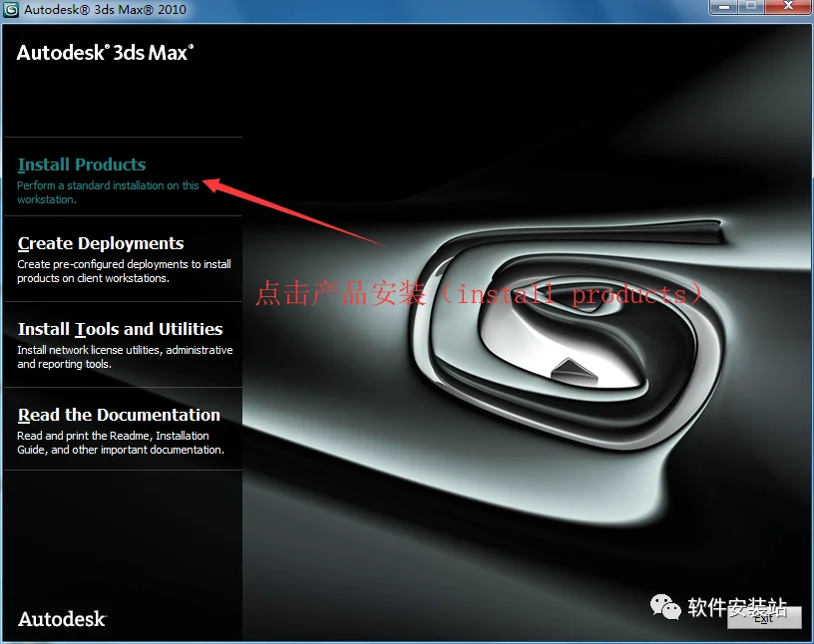The height and width of the screenshot is (644, 814).
Task: Click the 3ds Max title bar icon
Action: point(10,9)
